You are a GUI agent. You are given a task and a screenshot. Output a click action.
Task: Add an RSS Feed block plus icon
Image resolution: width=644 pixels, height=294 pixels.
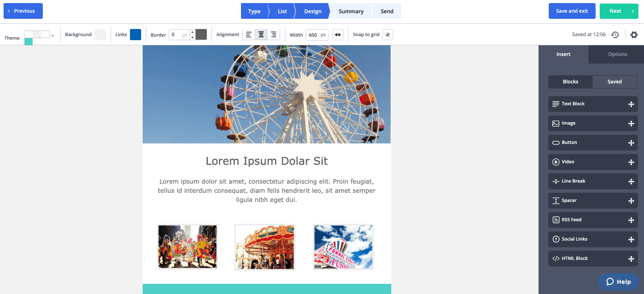click(x=631, y=220)
